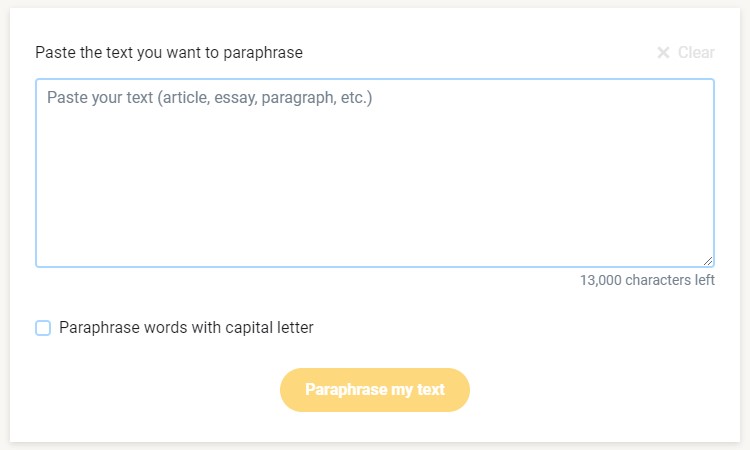The image size is (750, 450).
Task: Erase input using the Clear control
Action: (686, 52)
